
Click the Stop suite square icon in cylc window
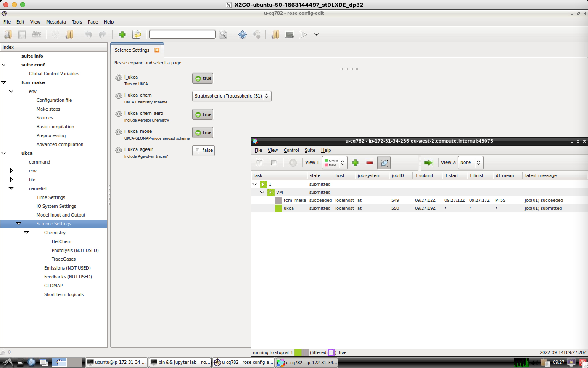coord(274,163)
